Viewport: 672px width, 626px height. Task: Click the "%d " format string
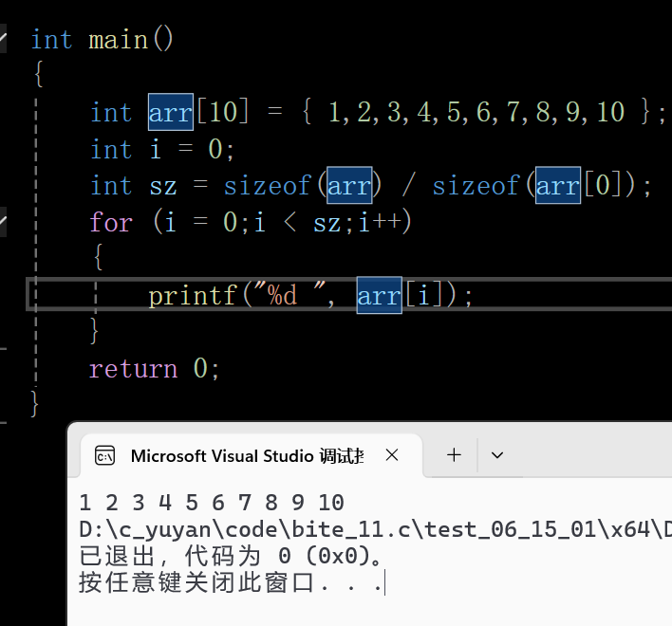pyautogui.click(x=289, y=294)
